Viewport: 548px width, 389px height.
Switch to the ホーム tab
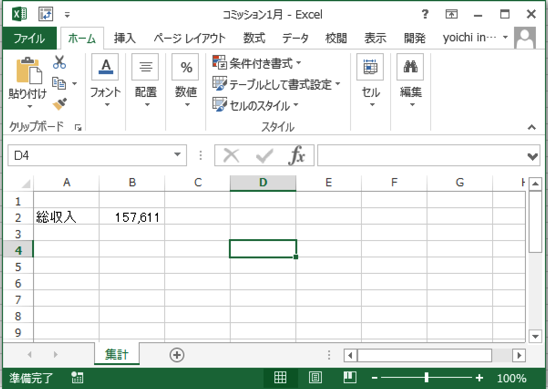pyautogui.click(x=82, y=38)
